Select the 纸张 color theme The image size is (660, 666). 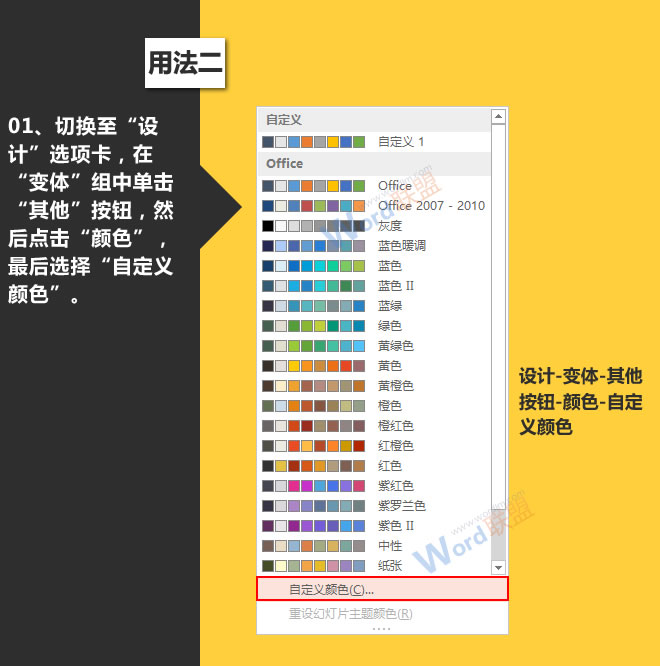click(389, 566)
